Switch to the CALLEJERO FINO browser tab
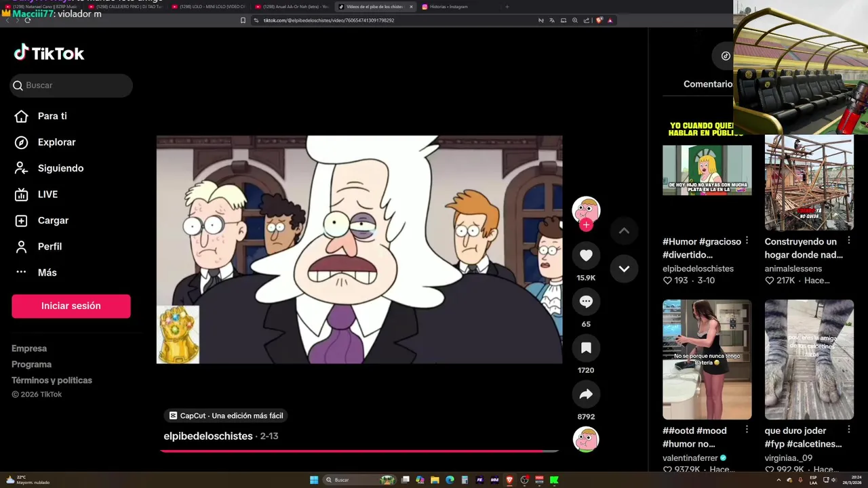 coord(127,7)
